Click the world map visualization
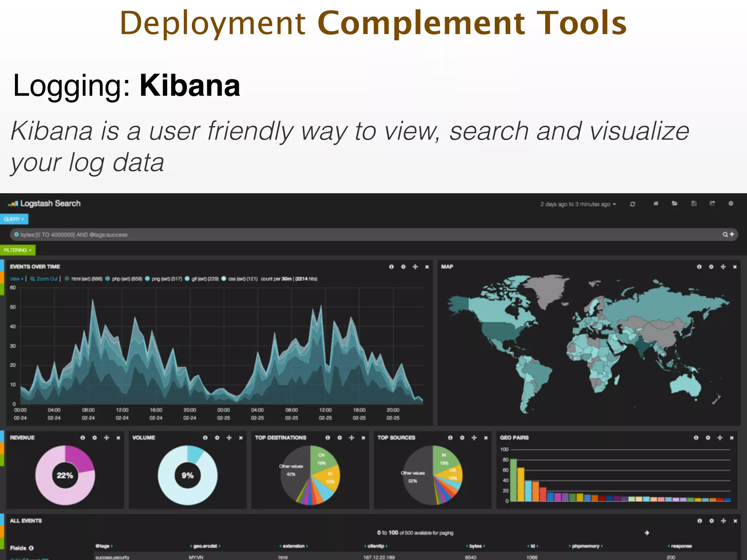Viewport: 747px width, 560px height. [589, 345]
